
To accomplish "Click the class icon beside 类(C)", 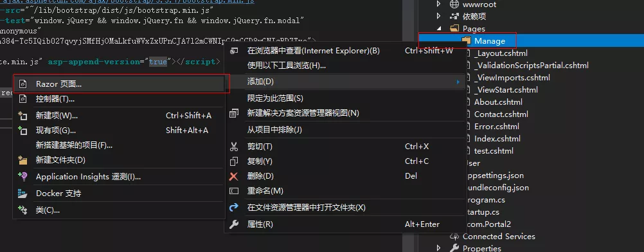I will click(x=23, y=210).
